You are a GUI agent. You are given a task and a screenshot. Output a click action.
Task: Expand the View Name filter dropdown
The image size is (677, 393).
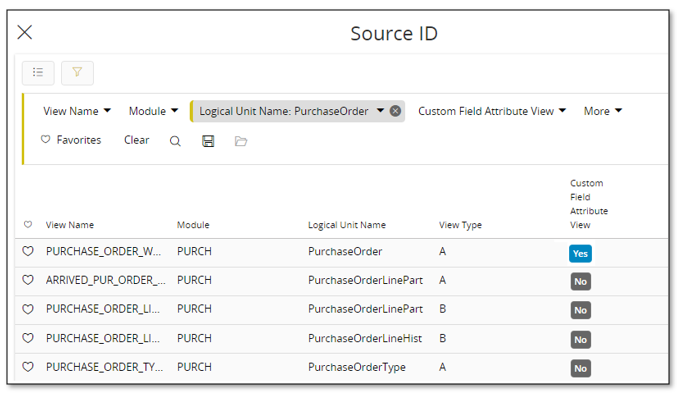[77, 111]
